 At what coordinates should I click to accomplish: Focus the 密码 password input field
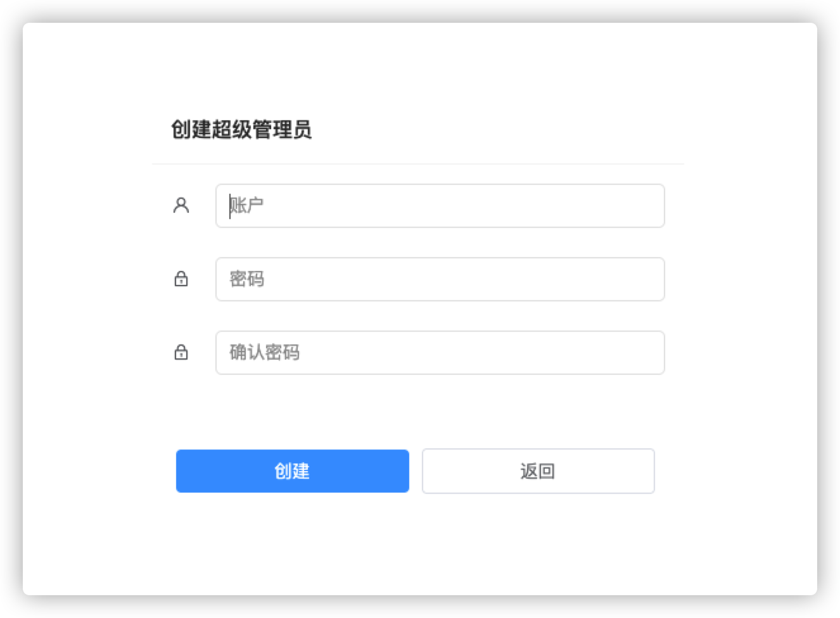tap(440, 279)
